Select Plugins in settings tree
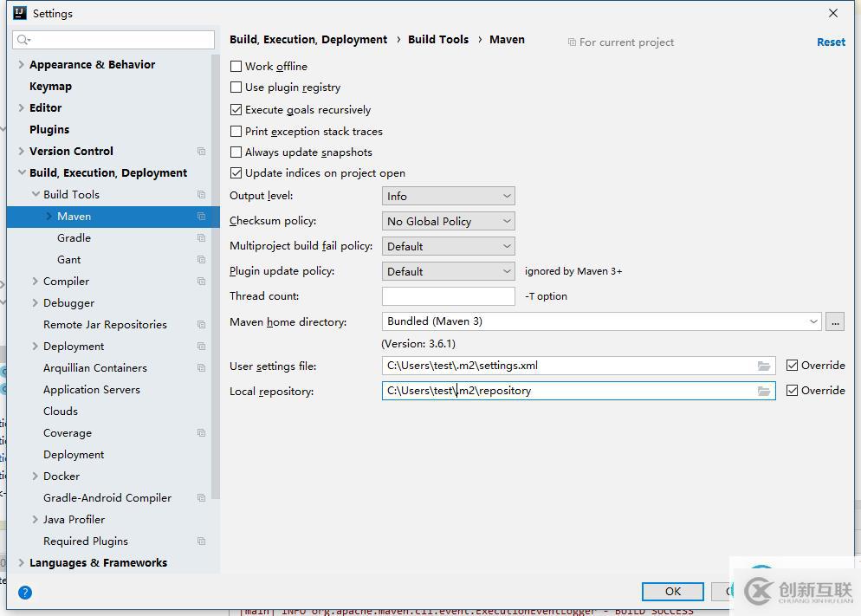 point(49,130)
